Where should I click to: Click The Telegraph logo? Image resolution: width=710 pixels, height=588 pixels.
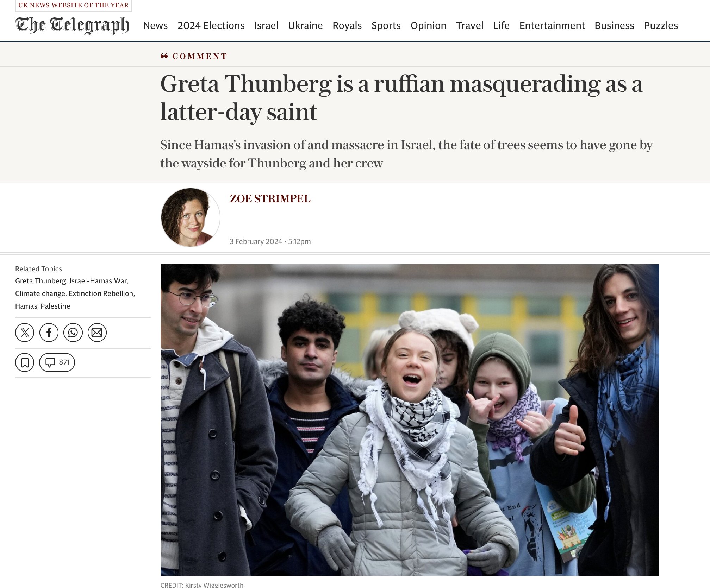pos(72,25)
